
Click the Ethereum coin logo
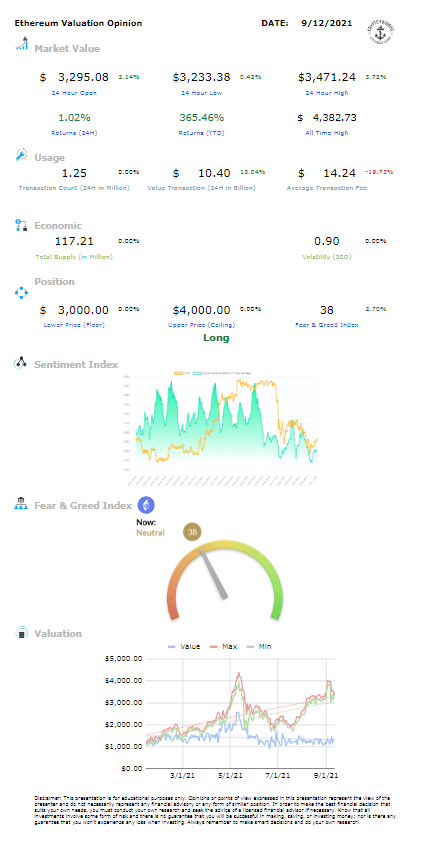coord(146,505)
